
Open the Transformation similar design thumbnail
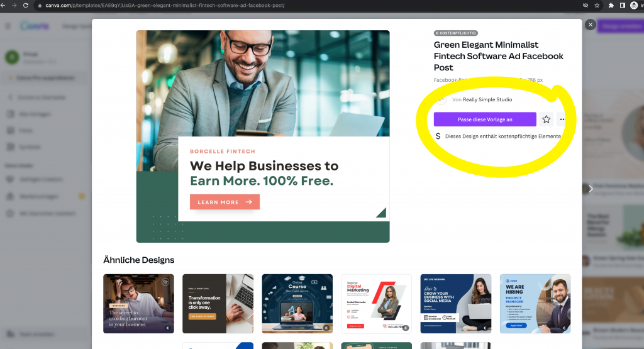[x=218, y=304]
